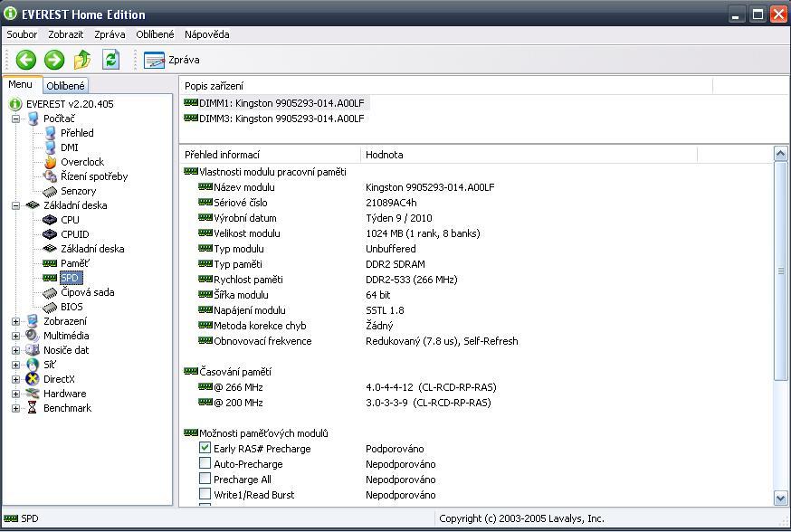
Task: Click the Hodnota column header
Action: (529, 155)
